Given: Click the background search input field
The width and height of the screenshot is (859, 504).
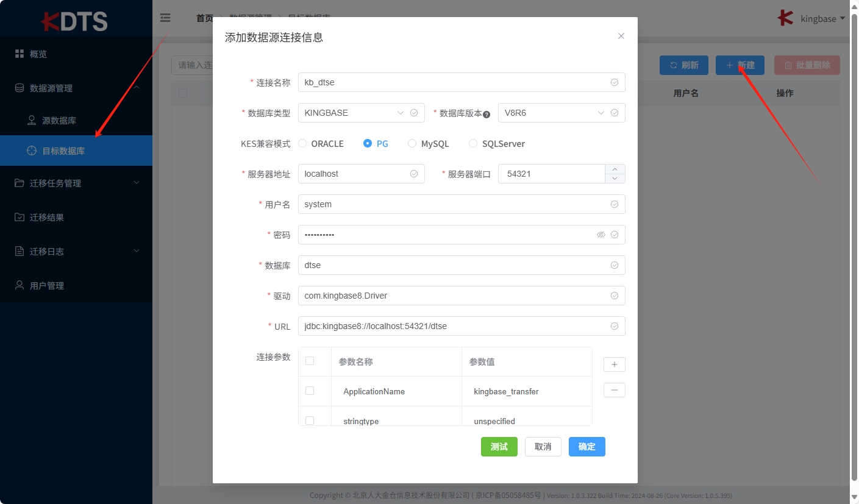Looking at the screenshot, I should click(x=192, y=65).
